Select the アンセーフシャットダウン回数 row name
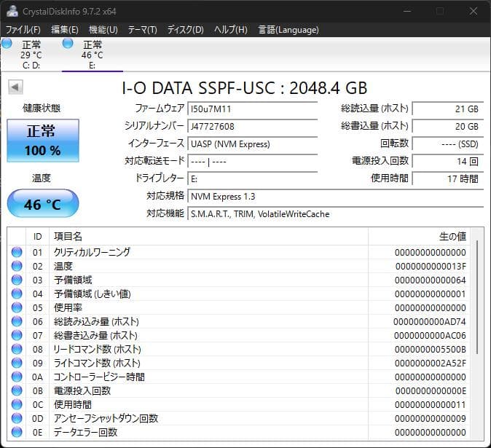491x448 pixels. (106, 418)
